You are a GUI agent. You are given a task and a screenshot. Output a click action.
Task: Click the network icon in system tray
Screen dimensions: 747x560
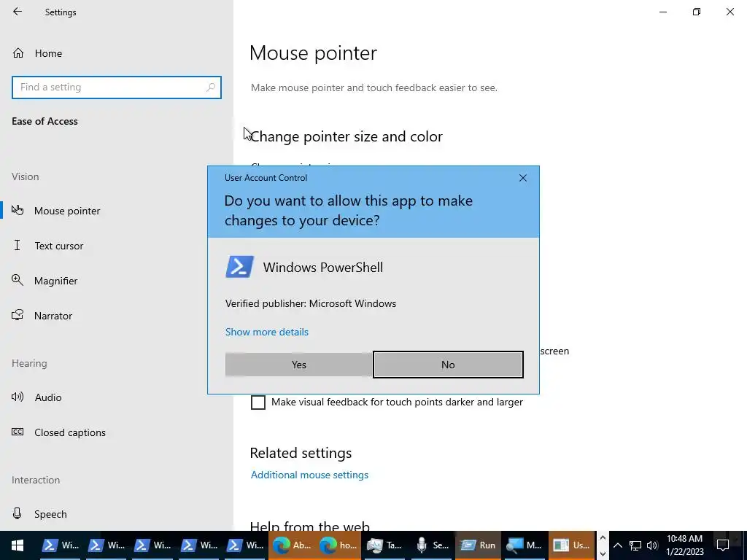[635, 545]
